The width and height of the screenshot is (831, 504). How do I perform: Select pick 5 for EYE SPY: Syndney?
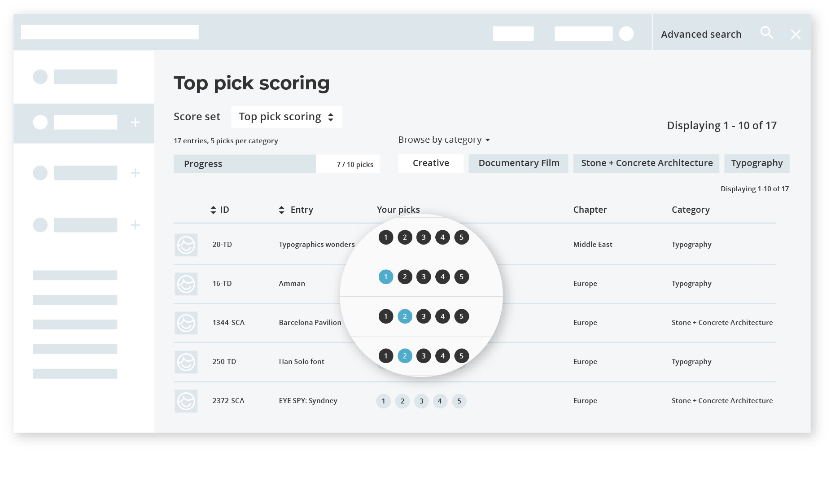click(459, 401)
